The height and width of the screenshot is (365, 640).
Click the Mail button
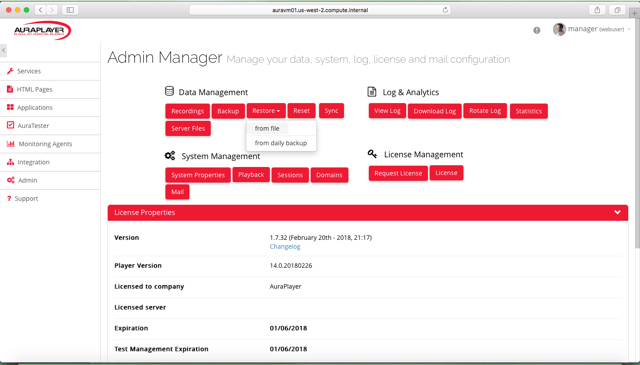(x=177, y=192)
